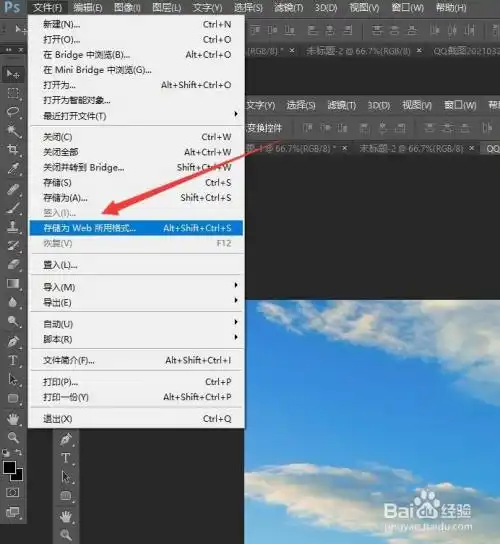Swap the foreground and background colors
The width and height of the screenshot is (500, 544).
point(19,452)
